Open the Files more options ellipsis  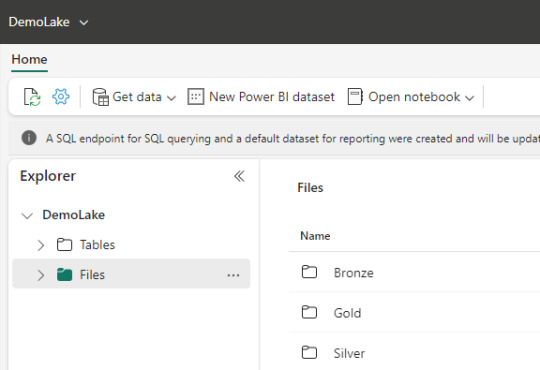tap(233, 275)
